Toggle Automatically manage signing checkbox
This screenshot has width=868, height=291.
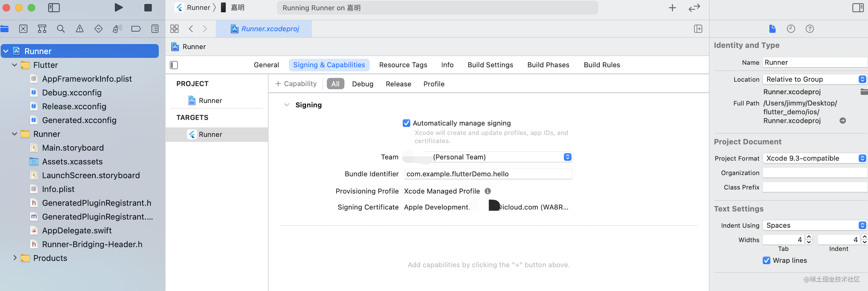pyautogui.click(x=406, y=123)
